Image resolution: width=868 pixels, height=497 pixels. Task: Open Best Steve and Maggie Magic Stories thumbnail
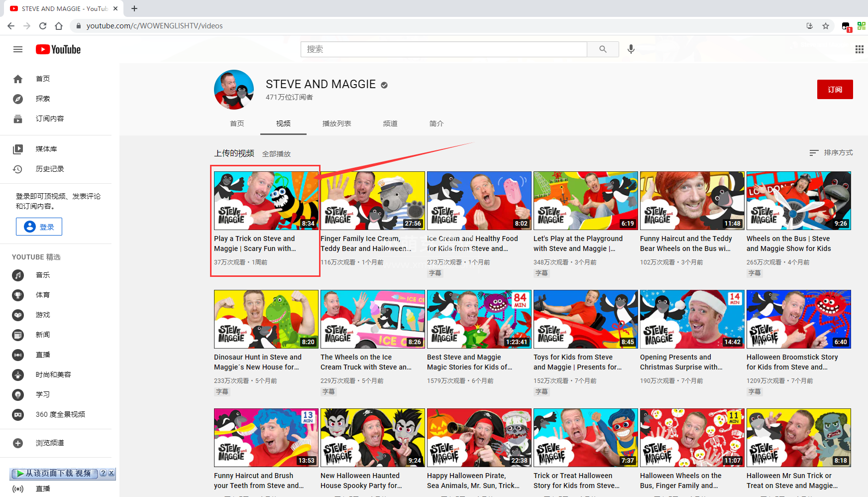pyautogui.click(x=479, y=319)
